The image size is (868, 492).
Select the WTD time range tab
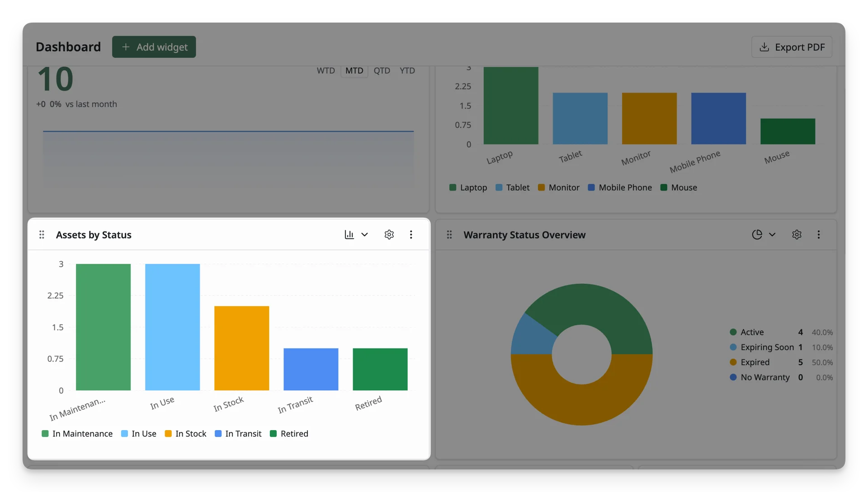point(325,70)
